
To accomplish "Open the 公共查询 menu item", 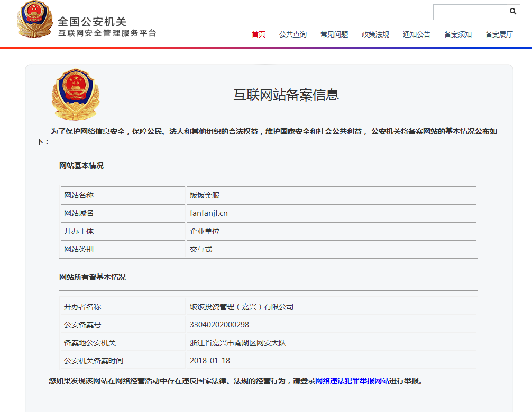I will [x=293, y=34].
